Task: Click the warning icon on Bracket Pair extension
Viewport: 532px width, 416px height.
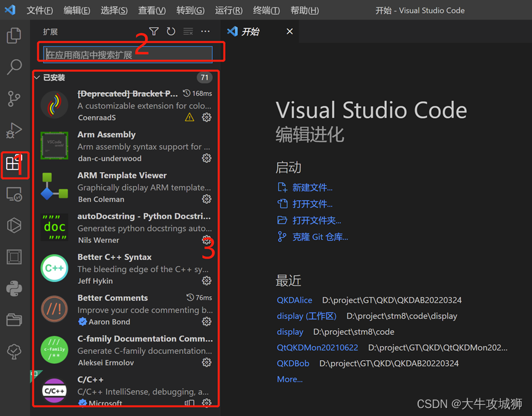Action: click(x=189, y=117)
